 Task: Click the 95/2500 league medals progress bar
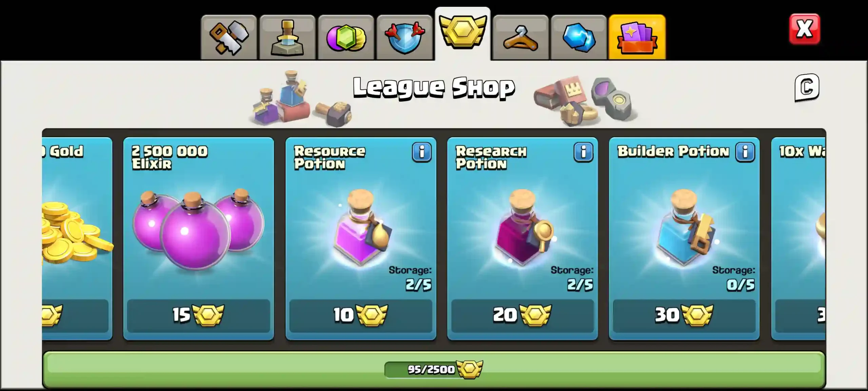click(434, 370)
